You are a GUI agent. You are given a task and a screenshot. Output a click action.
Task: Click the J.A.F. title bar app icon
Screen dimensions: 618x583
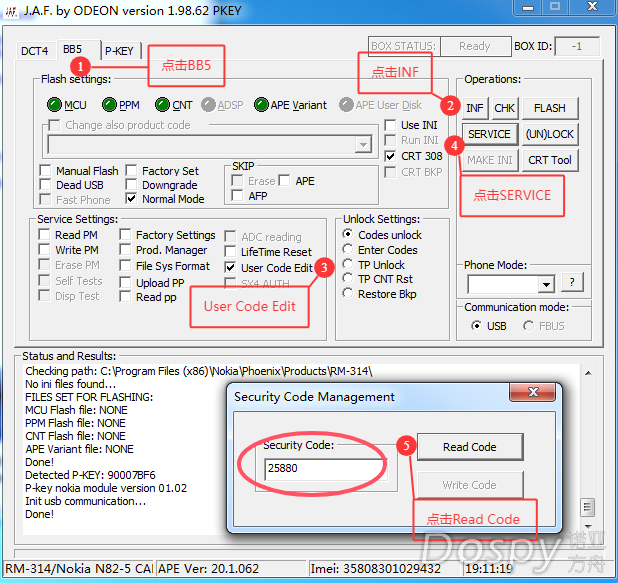[x=11, y=11]
